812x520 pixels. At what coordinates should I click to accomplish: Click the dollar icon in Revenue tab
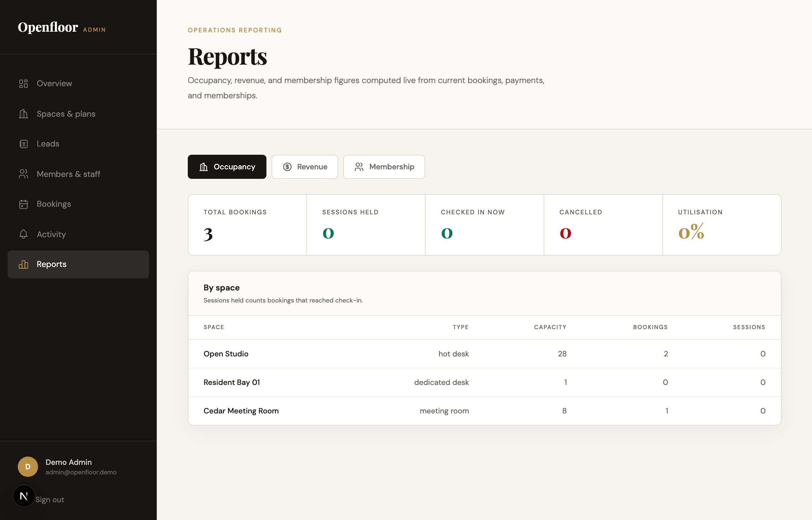[x=287, y=167]
